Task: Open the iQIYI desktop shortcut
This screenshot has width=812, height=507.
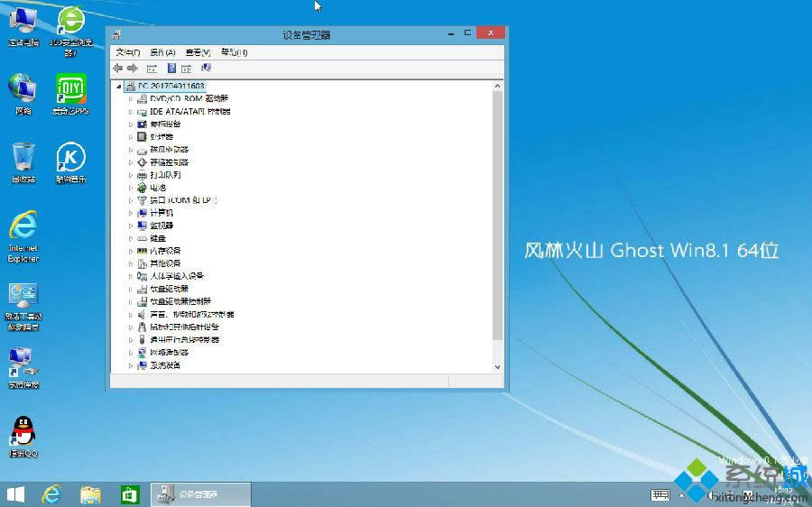Action: 70,88
